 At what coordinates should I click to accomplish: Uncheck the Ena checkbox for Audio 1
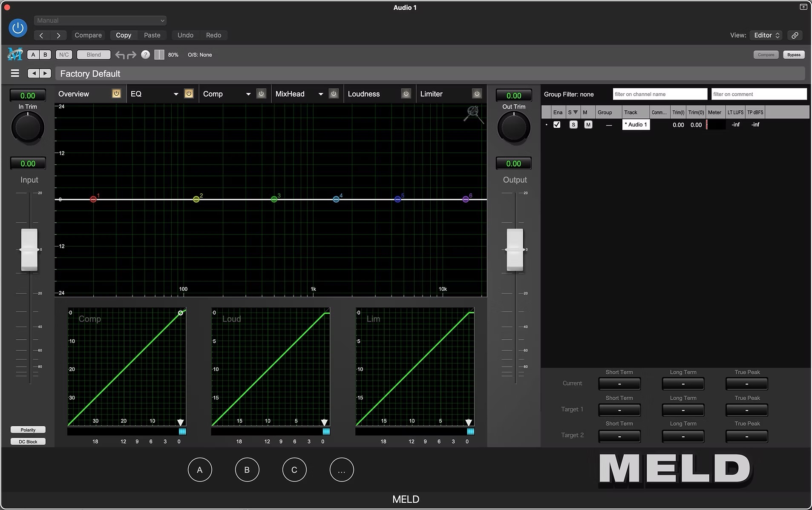click(x=557, y=125)
